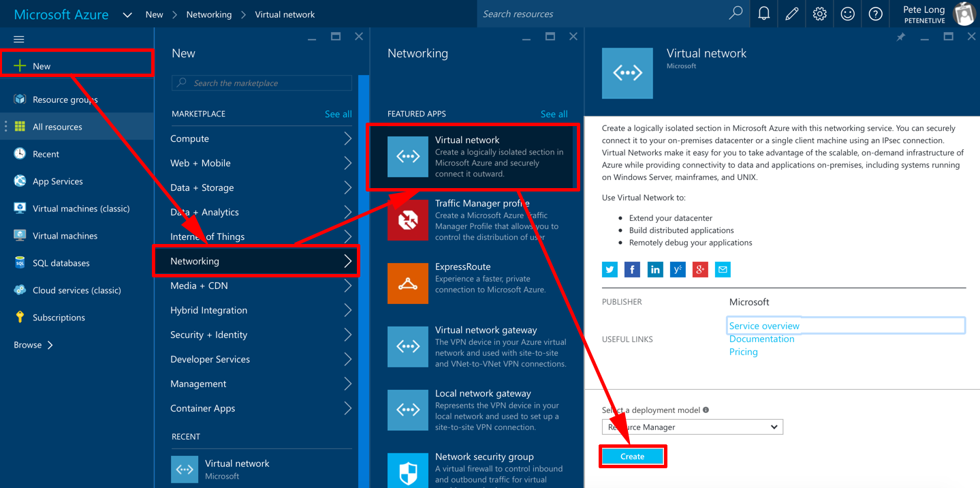Share on LinkedIn icon

[655, 270]
